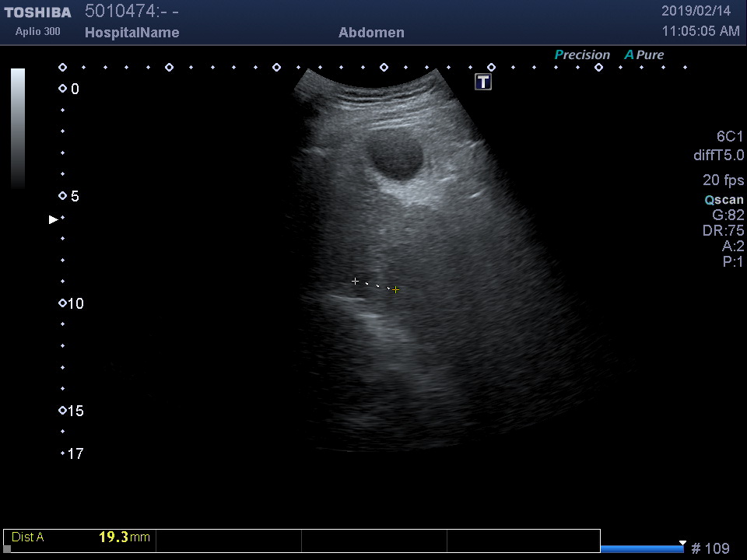
Task: Select the Abdomen exam preset label
Action: click(371, 33)
